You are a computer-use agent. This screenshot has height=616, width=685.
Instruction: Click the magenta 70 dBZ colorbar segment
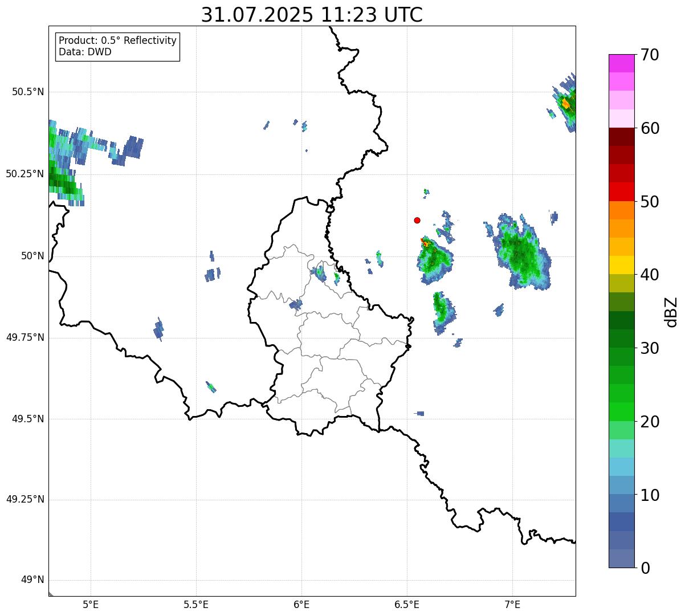(x=621, y=63)
